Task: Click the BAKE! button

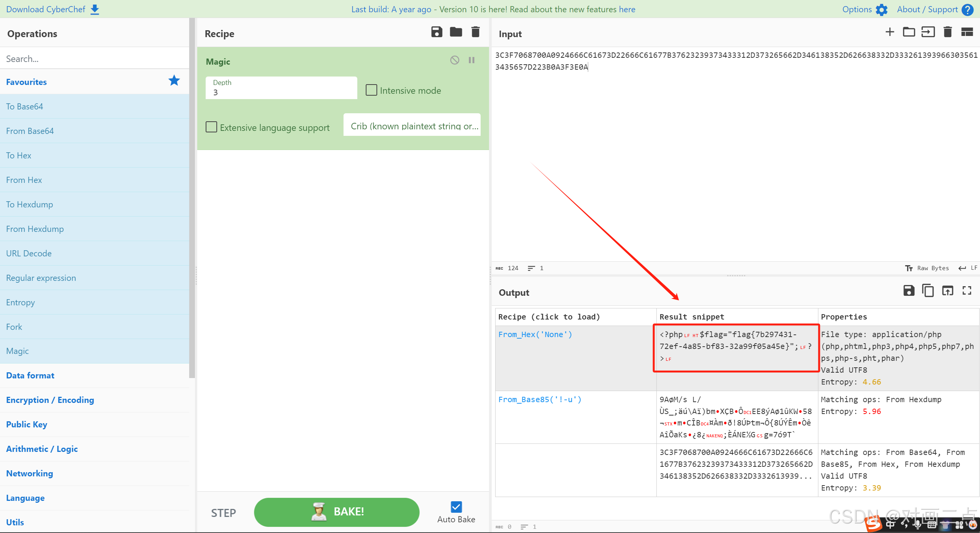Action: [337, 512]
